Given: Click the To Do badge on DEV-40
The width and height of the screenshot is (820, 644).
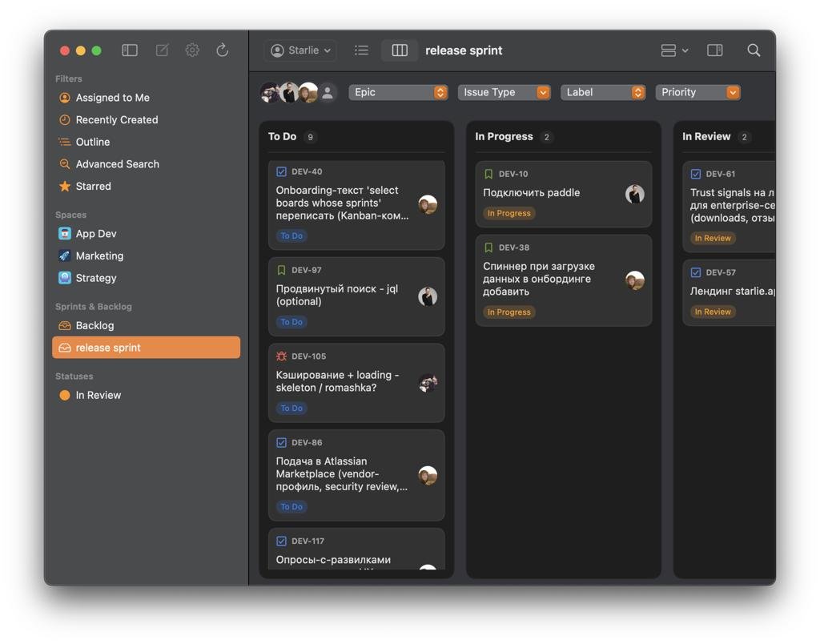Looking at the screenshot, I should pos(291,236).
